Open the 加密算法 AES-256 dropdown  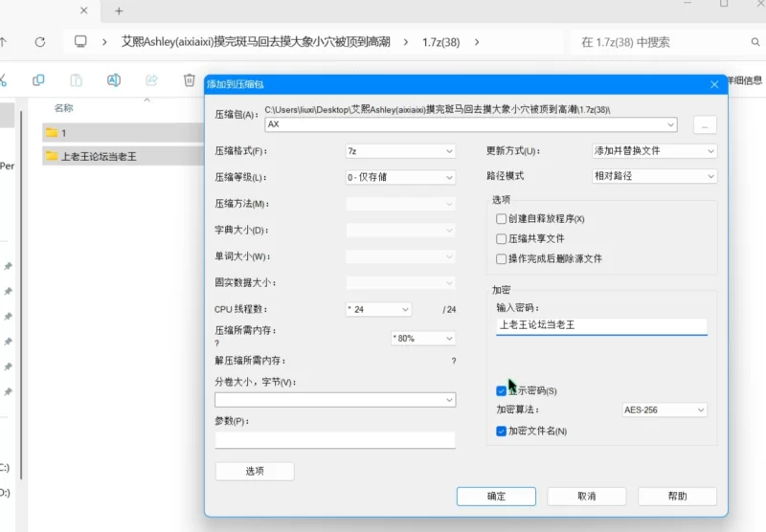tap(664, 410)
